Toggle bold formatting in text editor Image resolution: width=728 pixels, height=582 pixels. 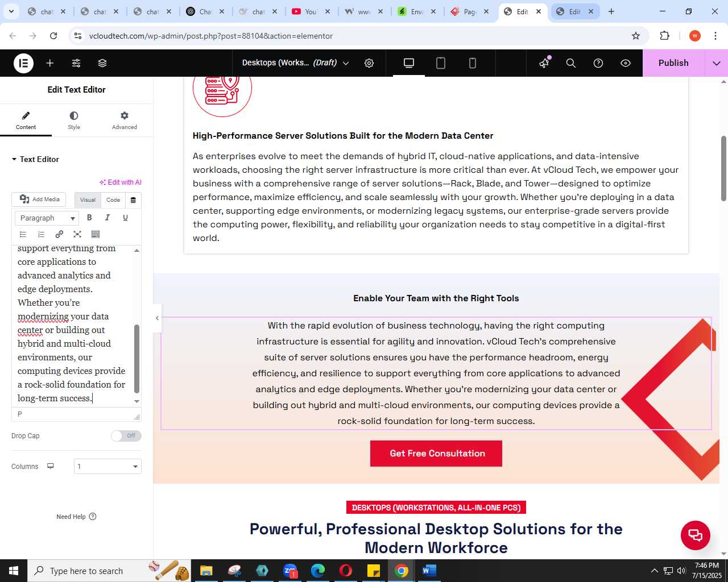coord(89,218)
